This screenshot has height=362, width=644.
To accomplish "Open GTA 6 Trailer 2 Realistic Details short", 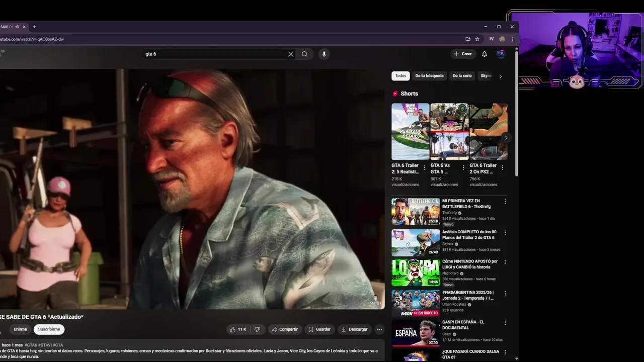I will click(411, 132).
